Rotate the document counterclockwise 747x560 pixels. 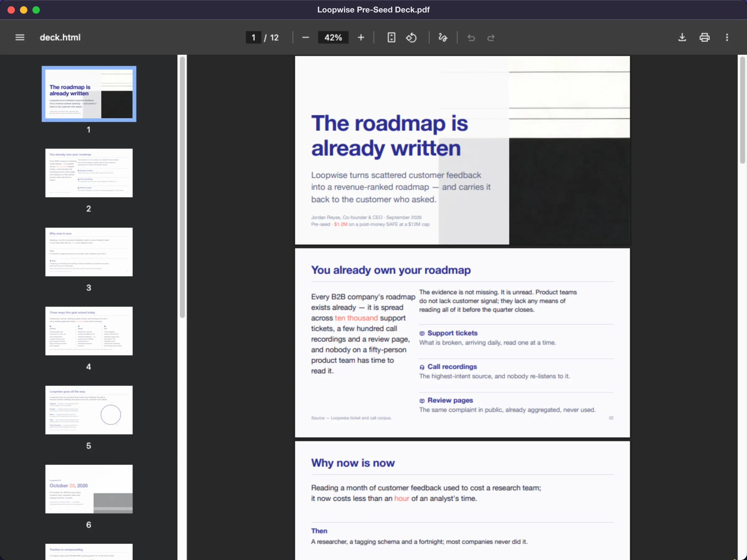coord(411,37)
